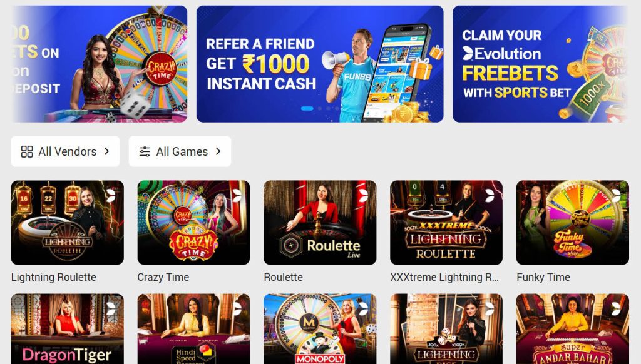Viewport: 641px width, 364px height.
Task: Click the Evolution badge on Monopoly tile
Action: tap(363, 308)
